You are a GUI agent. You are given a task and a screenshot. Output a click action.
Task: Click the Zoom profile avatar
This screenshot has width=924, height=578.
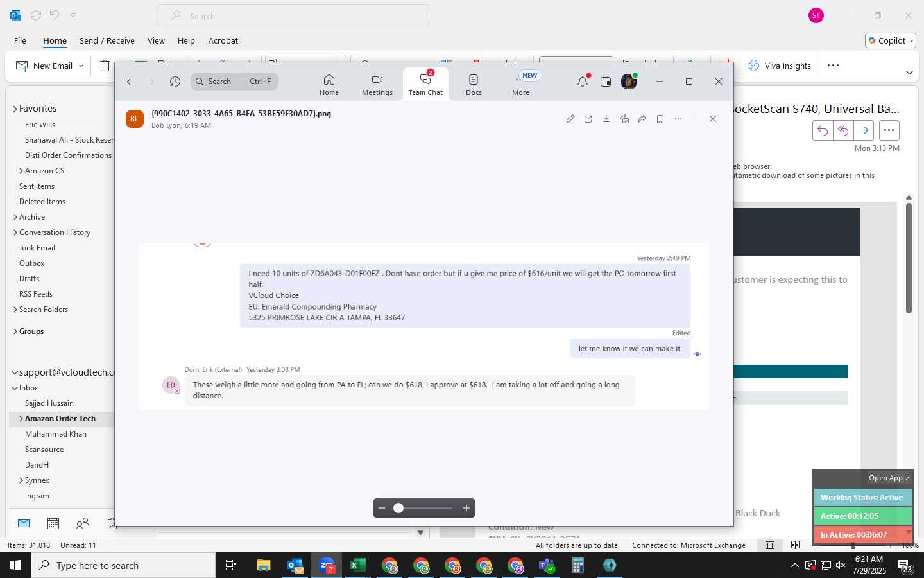[629, 82]
